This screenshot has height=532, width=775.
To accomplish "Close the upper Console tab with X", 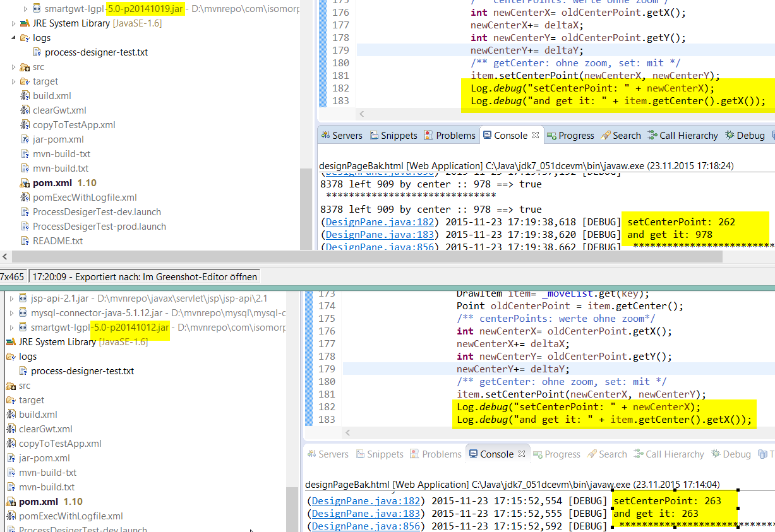I will tap(536, 135).
